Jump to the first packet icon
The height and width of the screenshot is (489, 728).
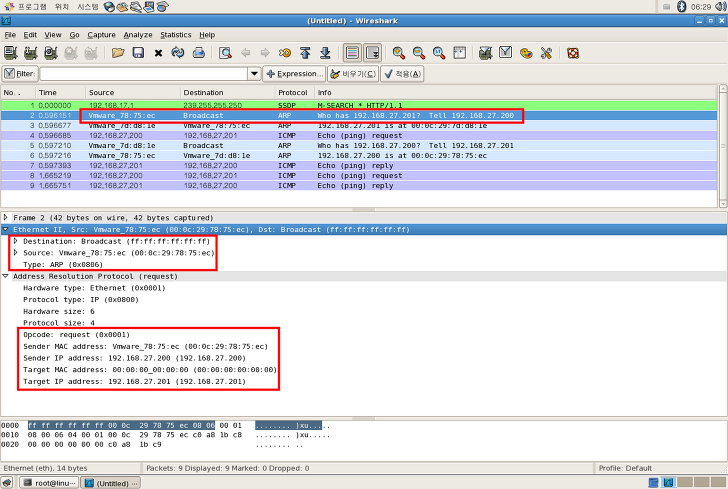click(305, 53)
